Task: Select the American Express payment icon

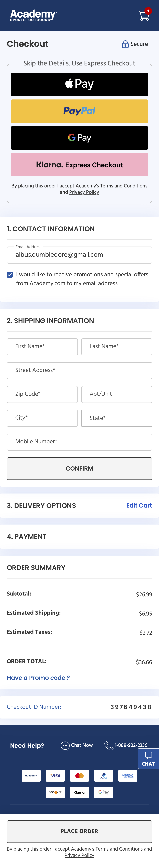Action: 128,776
